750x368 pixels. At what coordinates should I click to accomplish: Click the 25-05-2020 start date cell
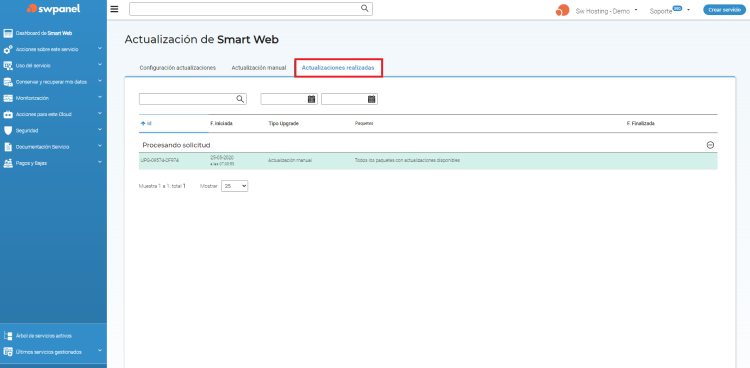[222, 160]
